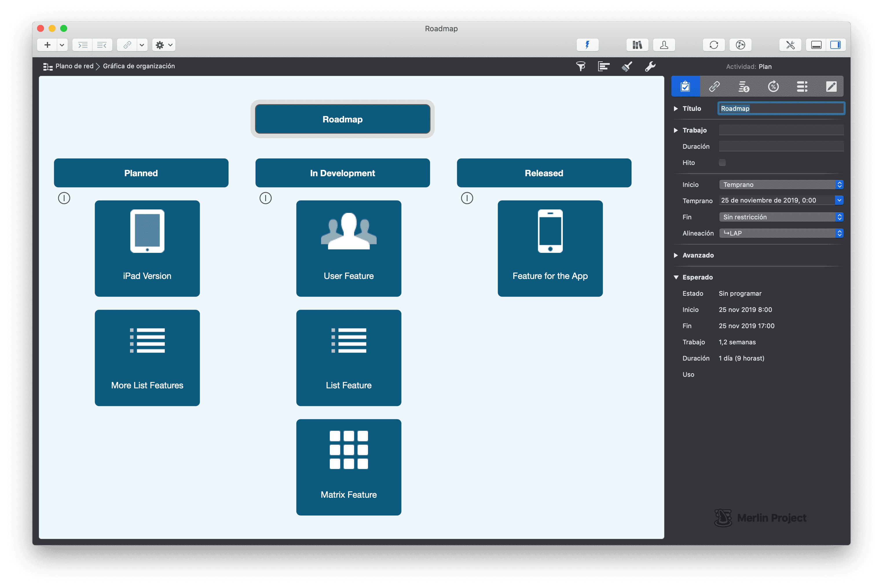
Task: Expand the Avanzado section
Action: (x=675, y=256)
